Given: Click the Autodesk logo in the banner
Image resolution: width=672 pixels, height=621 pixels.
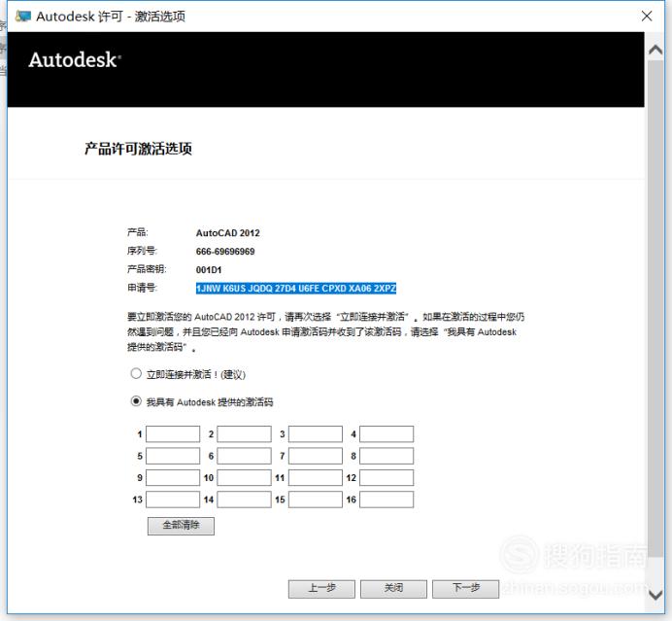Looking at the screenshot, I should pos(75,59).
